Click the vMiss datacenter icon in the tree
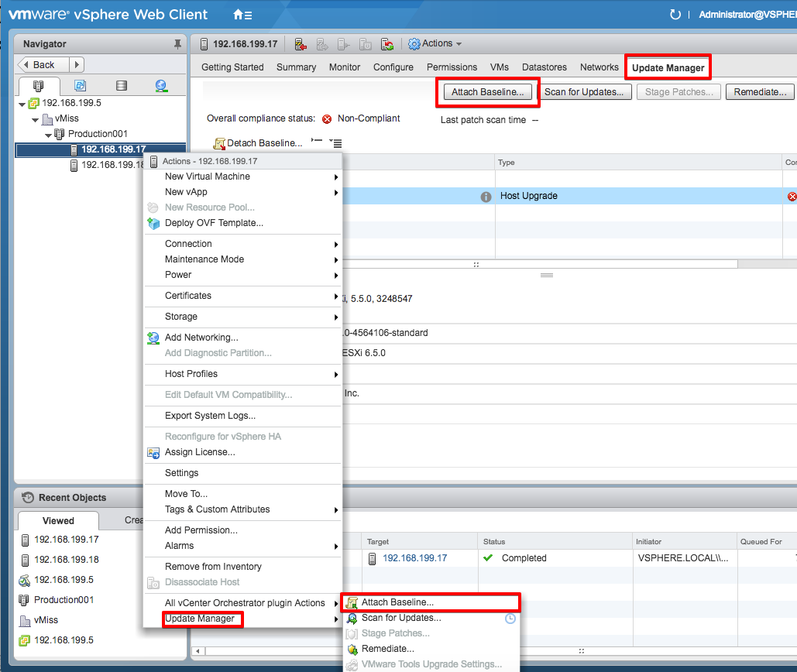 pos(47,119)
